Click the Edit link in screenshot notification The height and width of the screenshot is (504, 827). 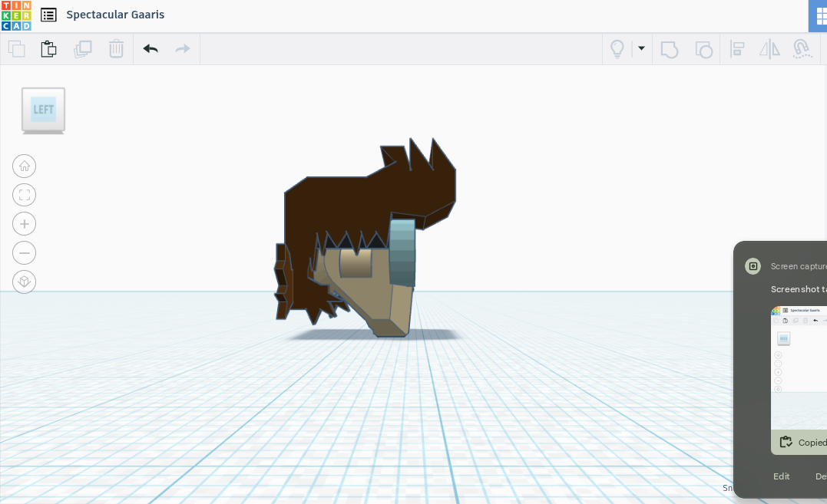click(781, 476)
